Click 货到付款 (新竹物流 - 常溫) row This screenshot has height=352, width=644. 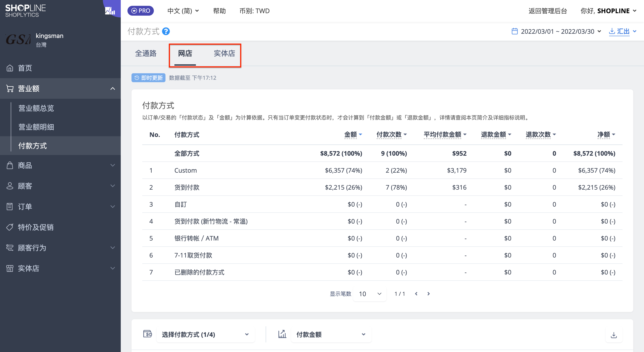point(382,221)
